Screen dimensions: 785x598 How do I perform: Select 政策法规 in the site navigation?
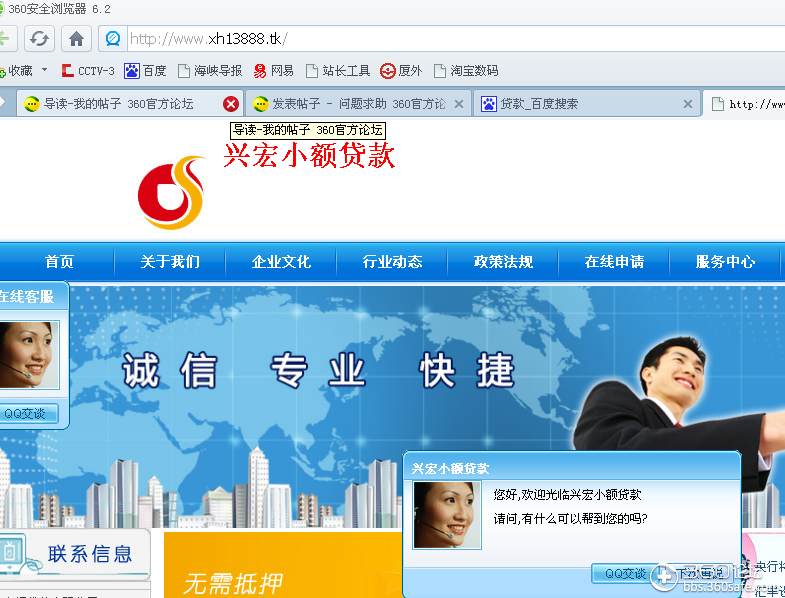pyautogui.click(x=503, y=261)
